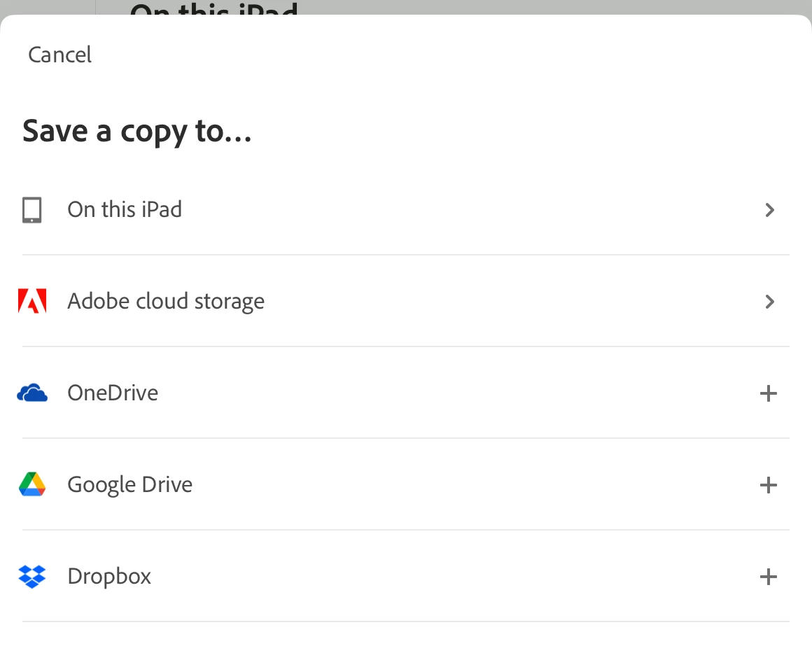Add Google Drive account with plus icon
The image size is (812, 653).
[769, 485]
